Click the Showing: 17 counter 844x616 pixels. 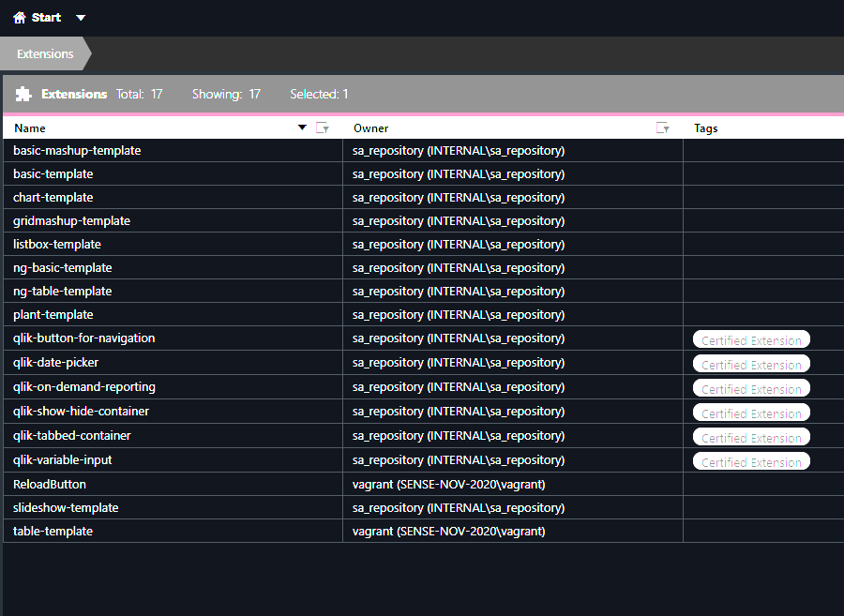point(226,94)
